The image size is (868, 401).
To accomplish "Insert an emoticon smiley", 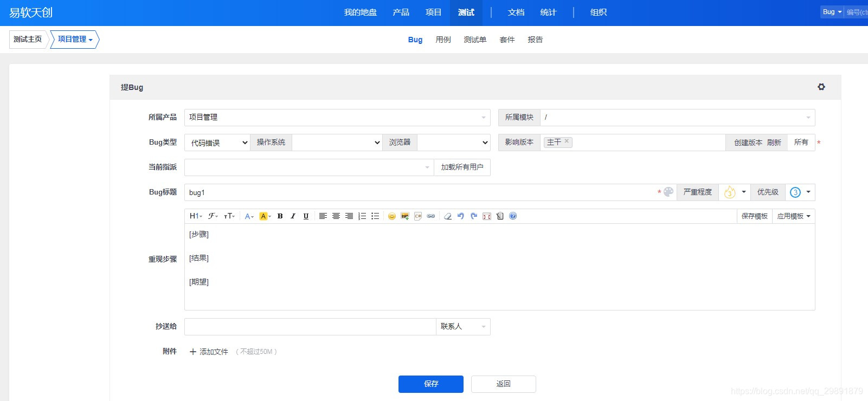I will [x=391, y=216].
